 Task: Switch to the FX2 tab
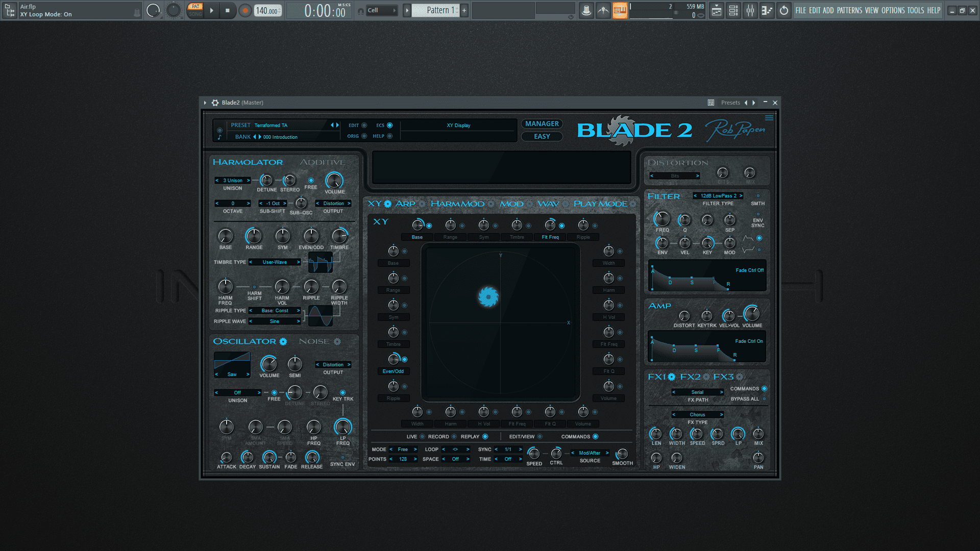pyautogui.click(x=690, y=377)
